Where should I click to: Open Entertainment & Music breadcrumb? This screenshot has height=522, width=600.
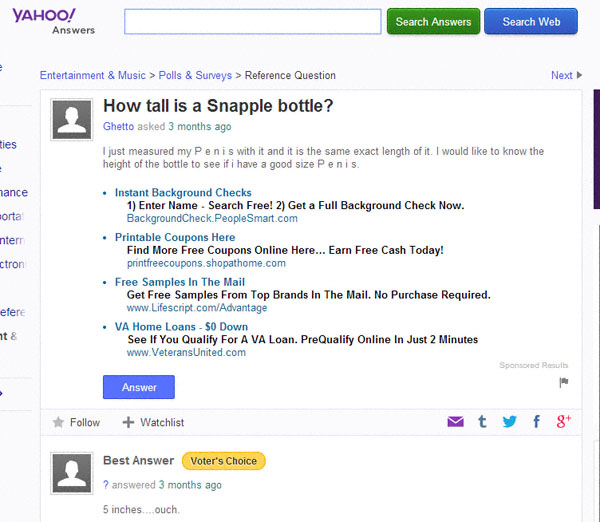pos(92,75)
